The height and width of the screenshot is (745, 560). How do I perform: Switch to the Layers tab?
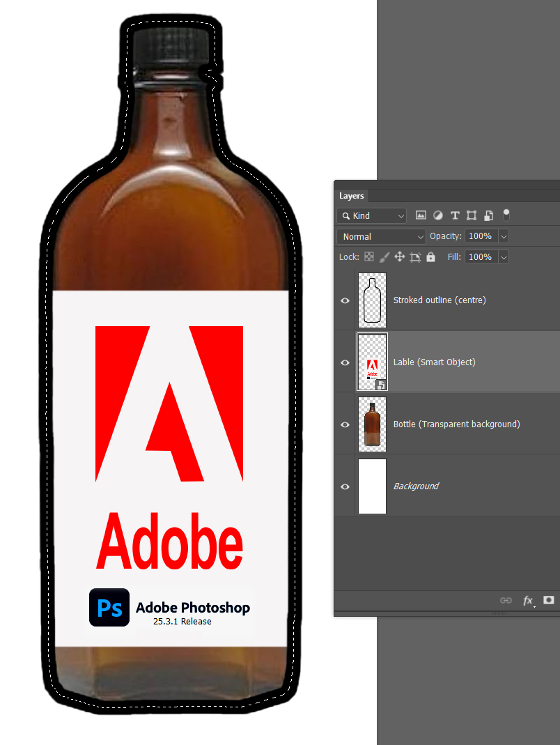coord(352,196)
